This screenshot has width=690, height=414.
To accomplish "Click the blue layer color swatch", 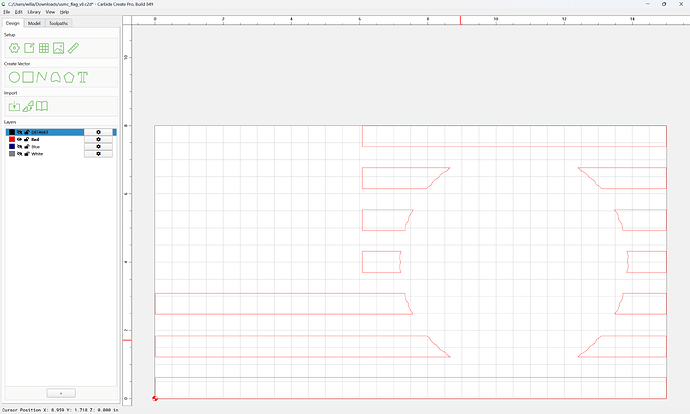I will point(12,147).
